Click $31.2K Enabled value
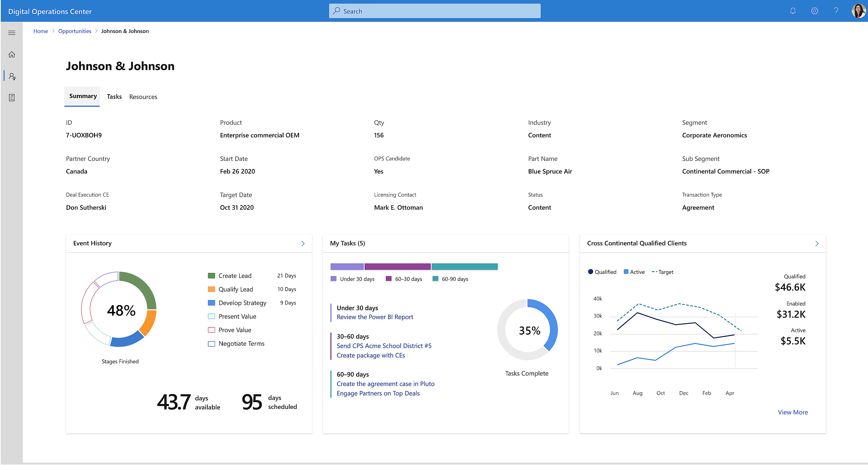 click(x=791, y=314)
